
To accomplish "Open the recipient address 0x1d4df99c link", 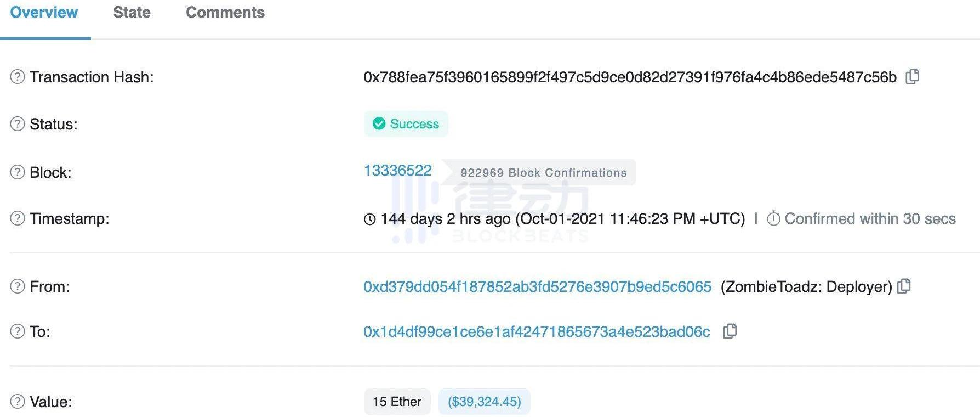I will tap(537, 332).
